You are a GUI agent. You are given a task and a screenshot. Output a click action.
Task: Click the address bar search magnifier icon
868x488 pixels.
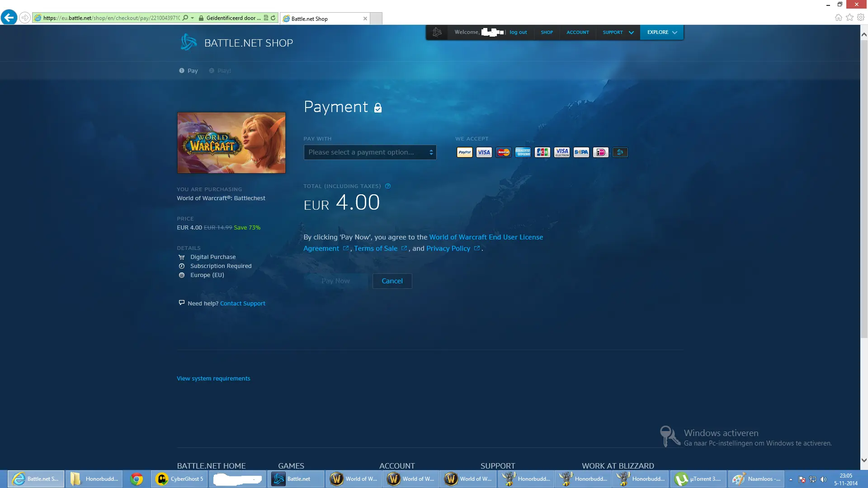click(185, 18)
